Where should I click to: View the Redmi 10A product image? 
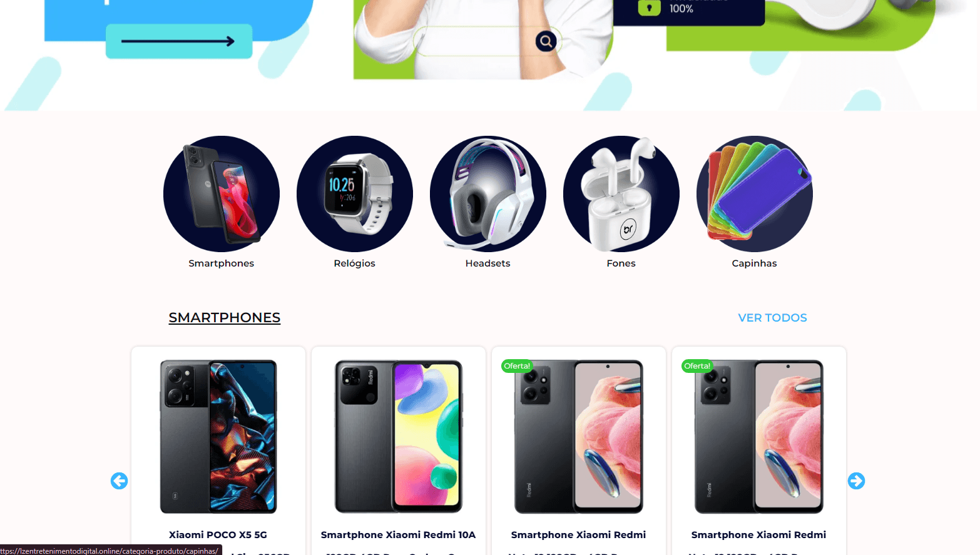399,437
